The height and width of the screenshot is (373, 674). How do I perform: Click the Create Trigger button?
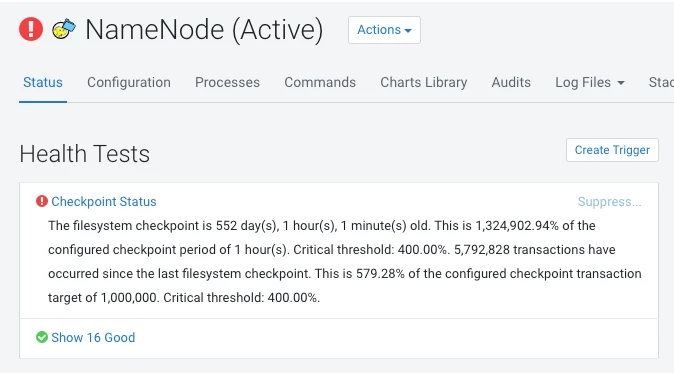[x=612, y=150]
